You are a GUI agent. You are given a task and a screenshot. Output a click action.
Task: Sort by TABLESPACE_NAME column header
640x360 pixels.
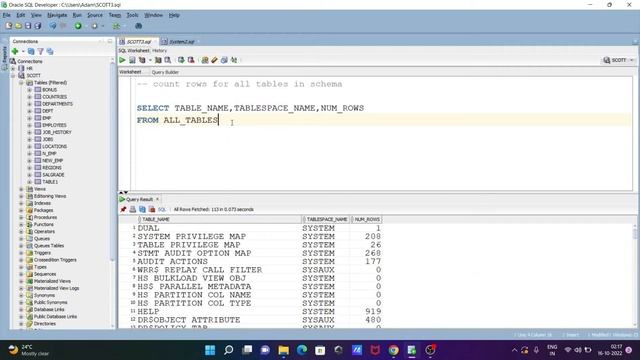[326, 220]
